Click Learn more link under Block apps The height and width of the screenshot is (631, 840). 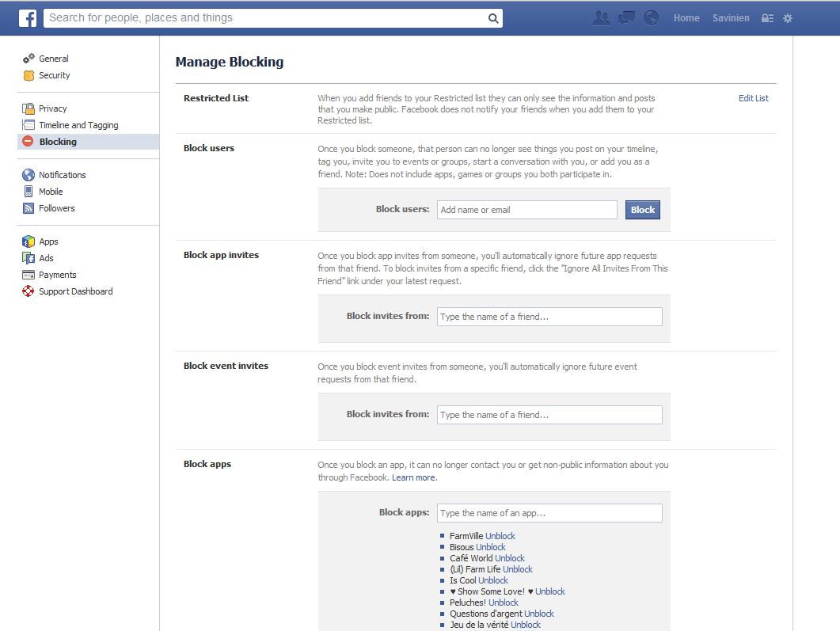(x=413, y=477)
